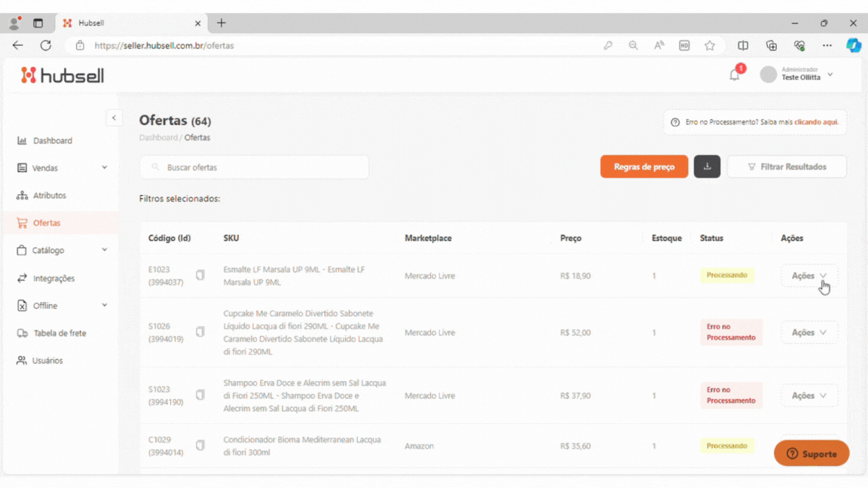This screenshot has height=488, width=868.
Task: Click the download offers icon button
Action: (707, 166)
